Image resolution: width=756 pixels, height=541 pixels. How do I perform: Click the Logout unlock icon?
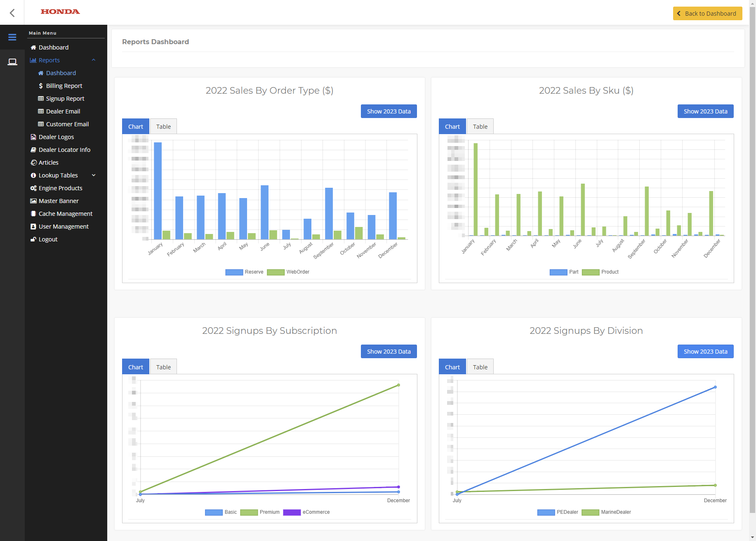33,239
